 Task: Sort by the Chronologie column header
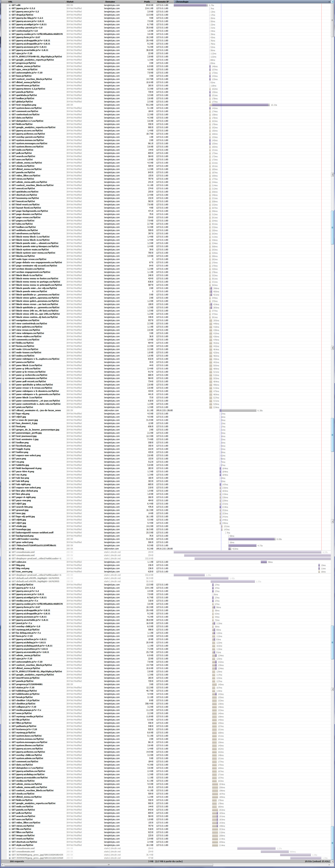[252, 2]
